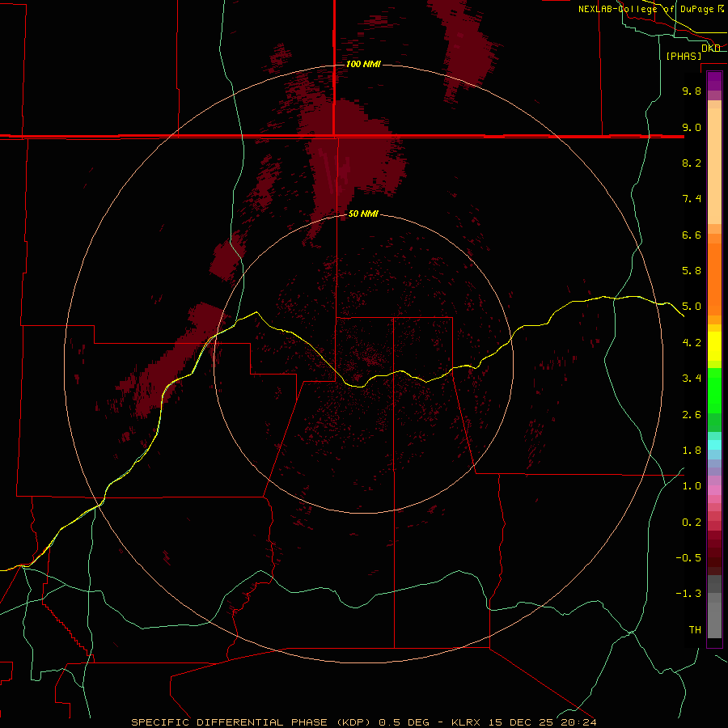Viewport: 728px width, 728px height.
Task: Click the "KLRX" radar station identifier
Action: pos(466,722)
